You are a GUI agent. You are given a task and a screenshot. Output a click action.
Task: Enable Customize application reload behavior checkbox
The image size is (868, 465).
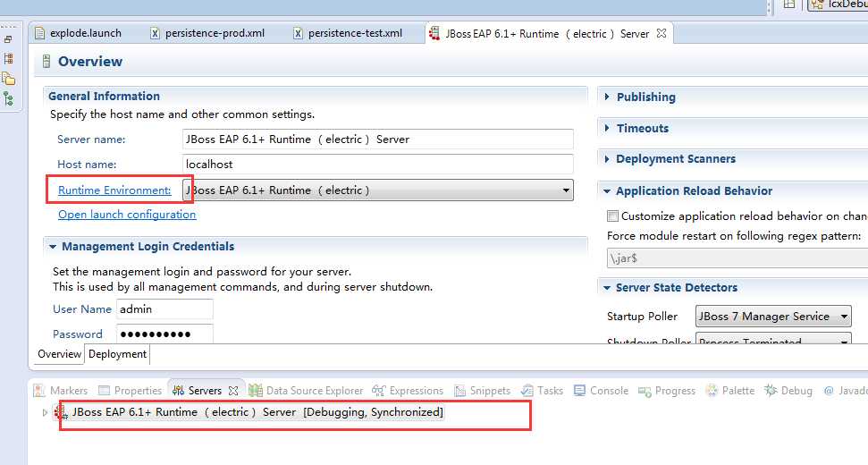(x=613, y=216)
